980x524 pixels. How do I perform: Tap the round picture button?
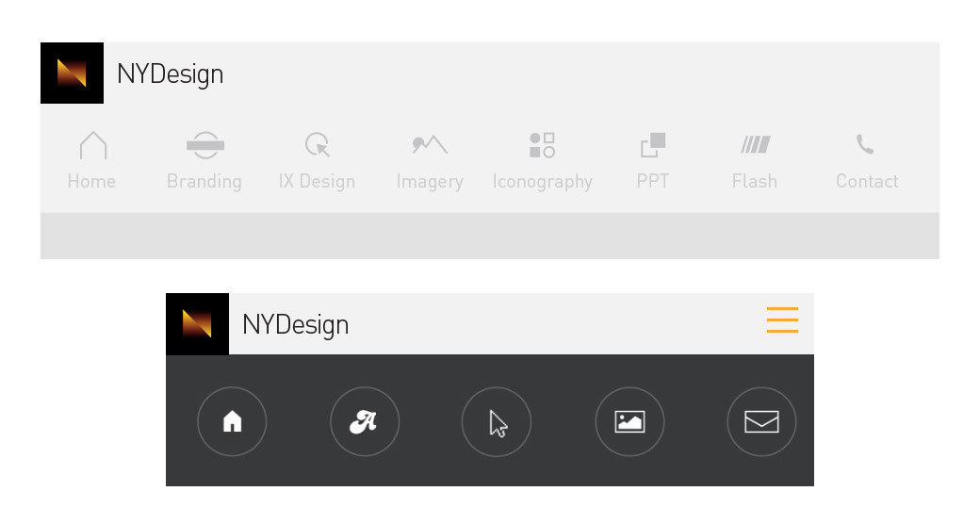(629, 421)
